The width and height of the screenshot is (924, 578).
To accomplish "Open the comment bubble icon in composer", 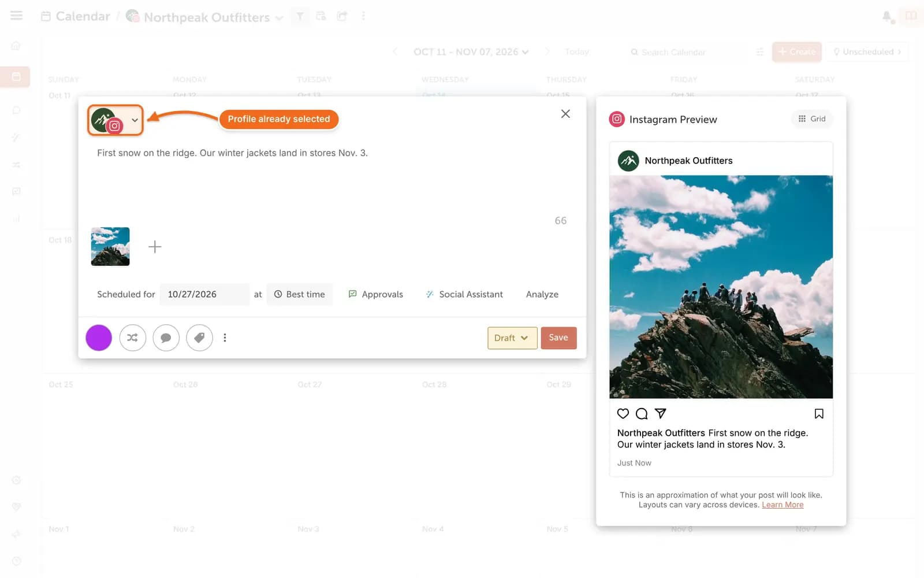I will (x=166, y=338).
